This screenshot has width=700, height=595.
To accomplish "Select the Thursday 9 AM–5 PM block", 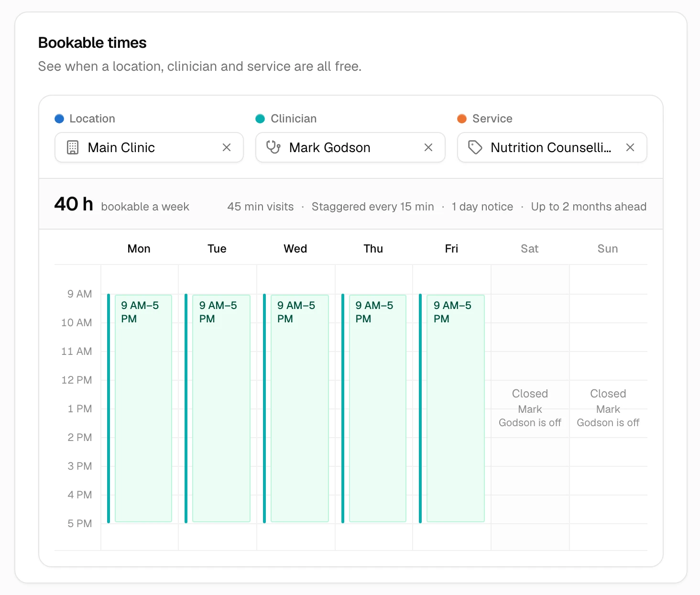I will pyautogui.click(x=378, y=408).
